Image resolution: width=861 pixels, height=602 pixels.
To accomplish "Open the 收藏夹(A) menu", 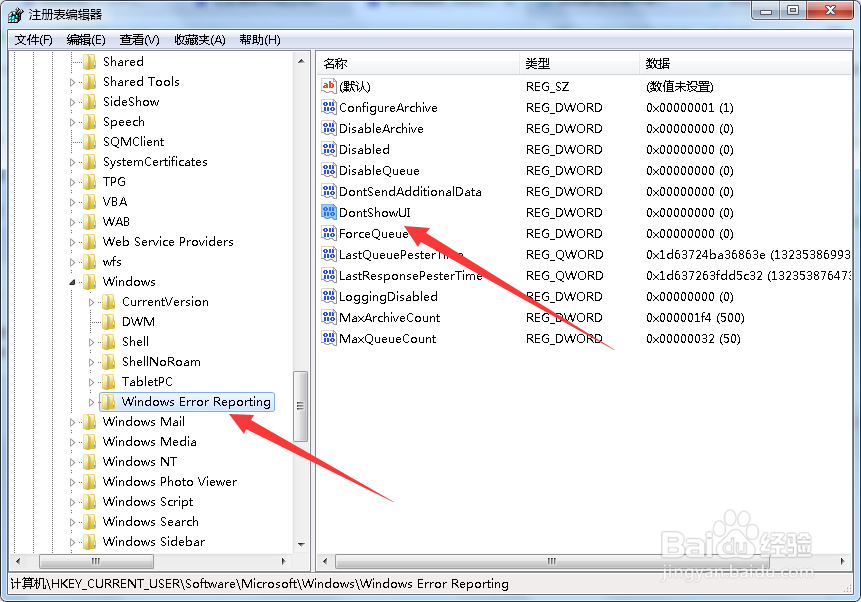I will point(200,40).
